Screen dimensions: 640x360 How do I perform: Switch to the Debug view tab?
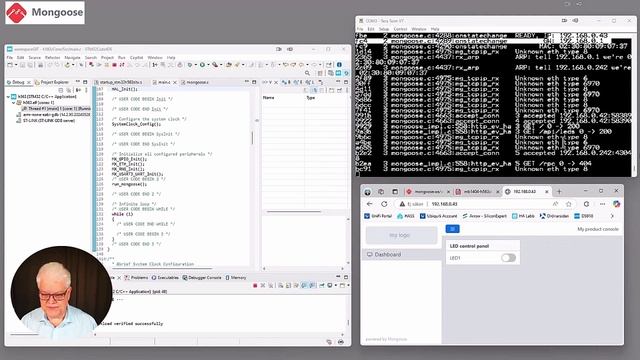tap(19, 82)
